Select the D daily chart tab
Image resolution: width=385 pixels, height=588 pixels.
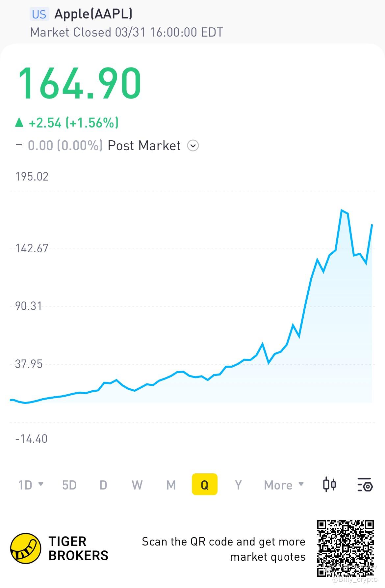103,485
